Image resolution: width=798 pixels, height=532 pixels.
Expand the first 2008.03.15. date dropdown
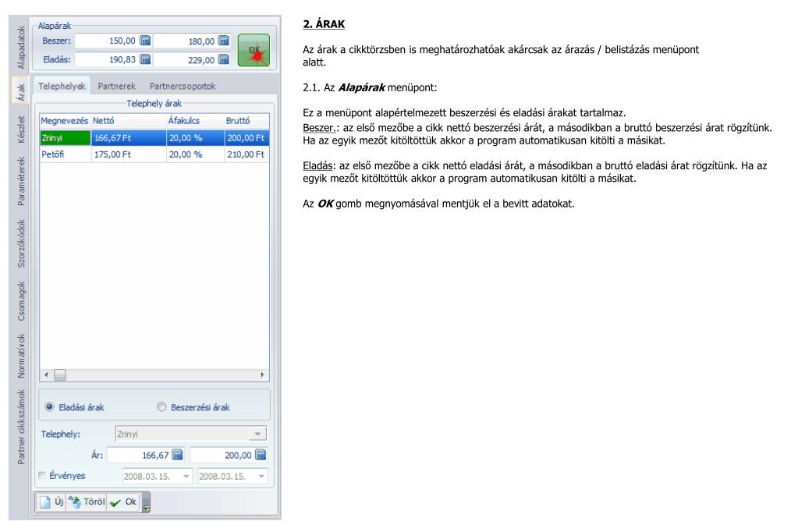coord(186,477)
